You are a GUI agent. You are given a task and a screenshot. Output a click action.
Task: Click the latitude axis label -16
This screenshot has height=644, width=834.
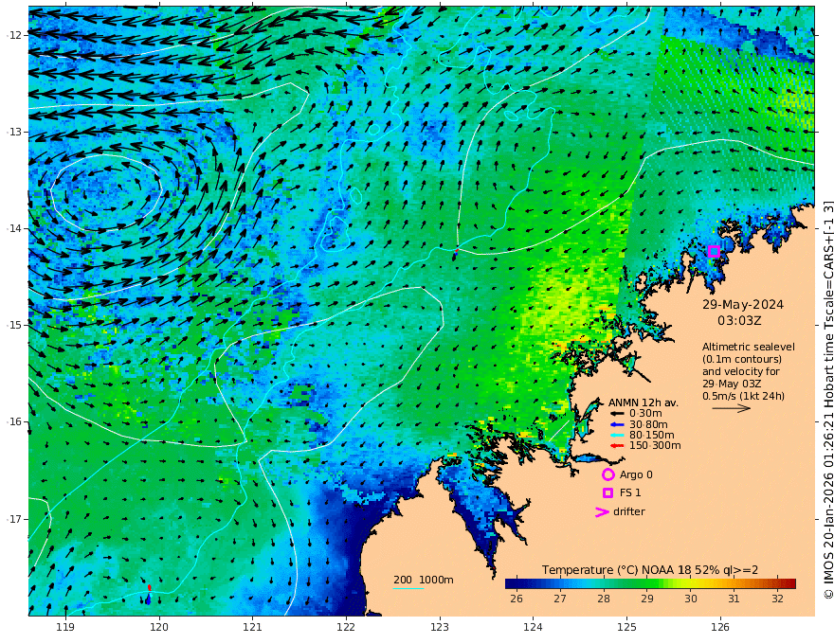pos(14,421)
